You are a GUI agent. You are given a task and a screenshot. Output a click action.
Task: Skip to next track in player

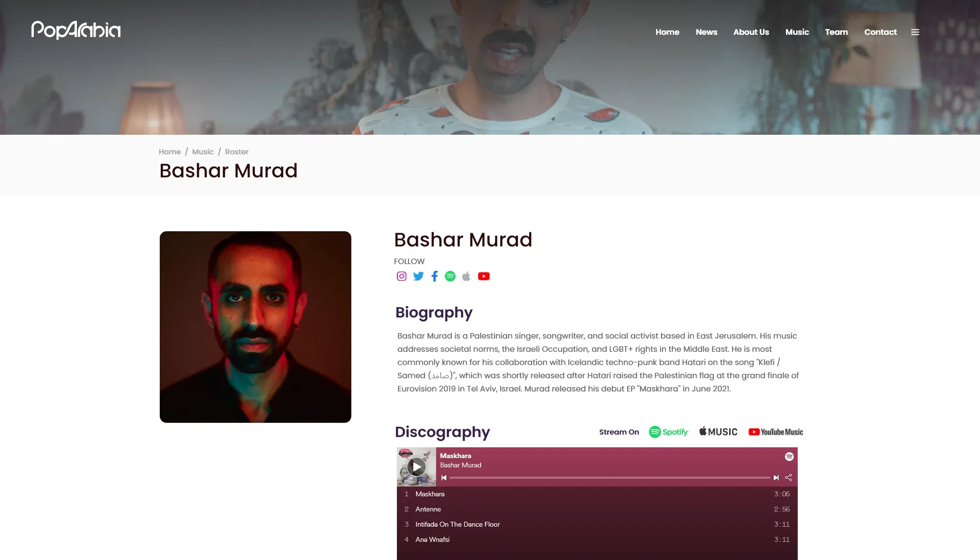pyautogui.click(x=776, y=478)
